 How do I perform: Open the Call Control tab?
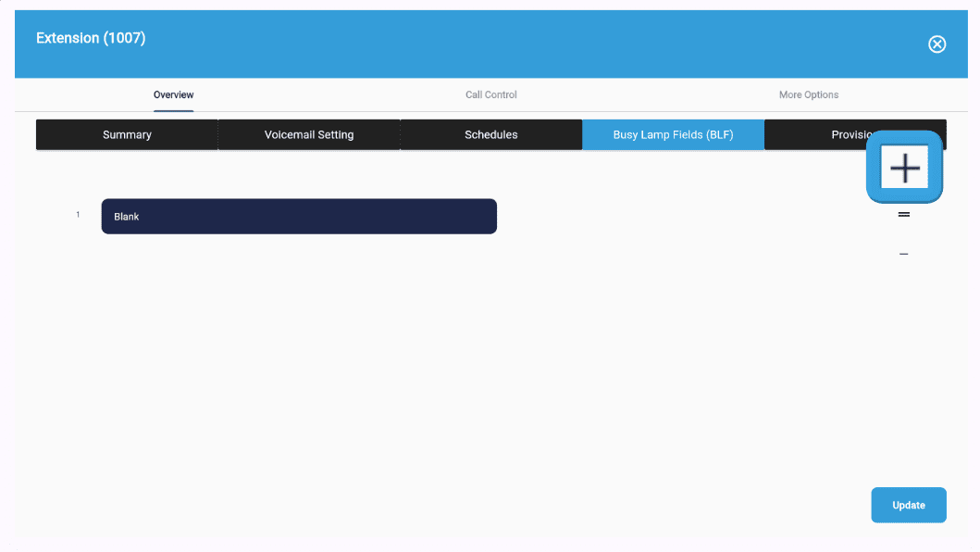pos(490,94)
